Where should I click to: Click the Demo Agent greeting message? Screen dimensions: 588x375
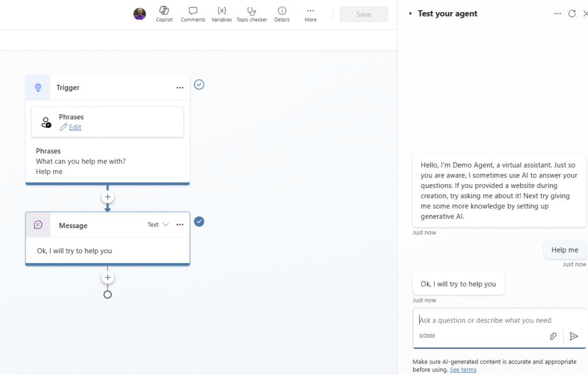(499, 191)
